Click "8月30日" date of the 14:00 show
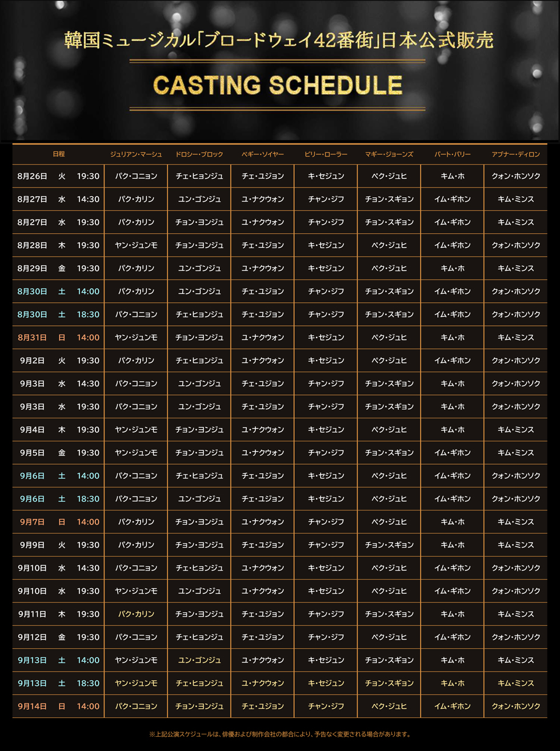The height and width of the screenshot is (751, 560). [32, 291]
